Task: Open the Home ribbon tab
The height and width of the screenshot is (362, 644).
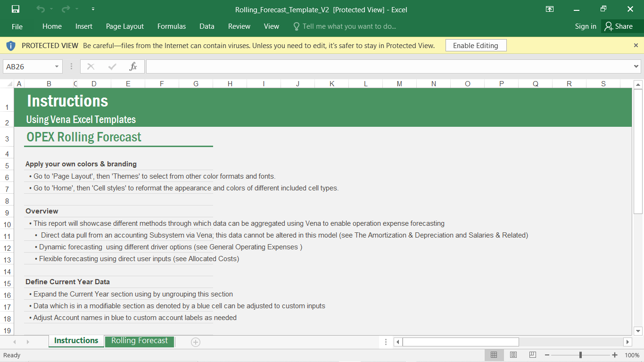Action: click(52, 26)
